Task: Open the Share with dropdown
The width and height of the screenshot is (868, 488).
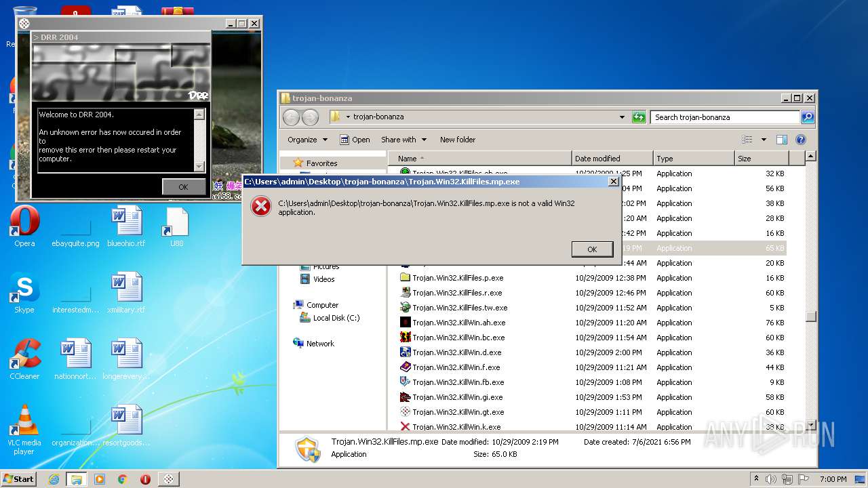Action: click(x=404, y=140)
